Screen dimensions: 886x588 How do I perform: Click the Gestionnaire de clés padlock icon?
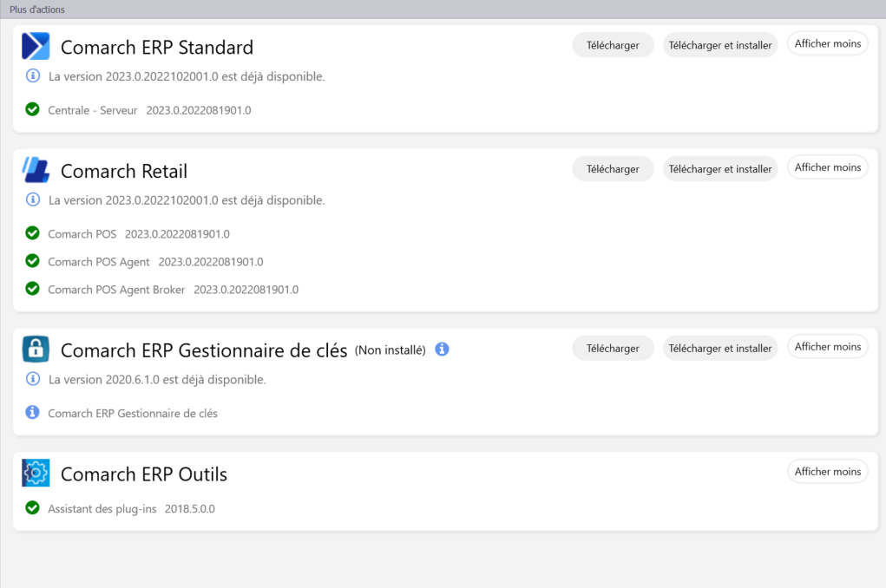pyautogui.click(x=36, y=350)
